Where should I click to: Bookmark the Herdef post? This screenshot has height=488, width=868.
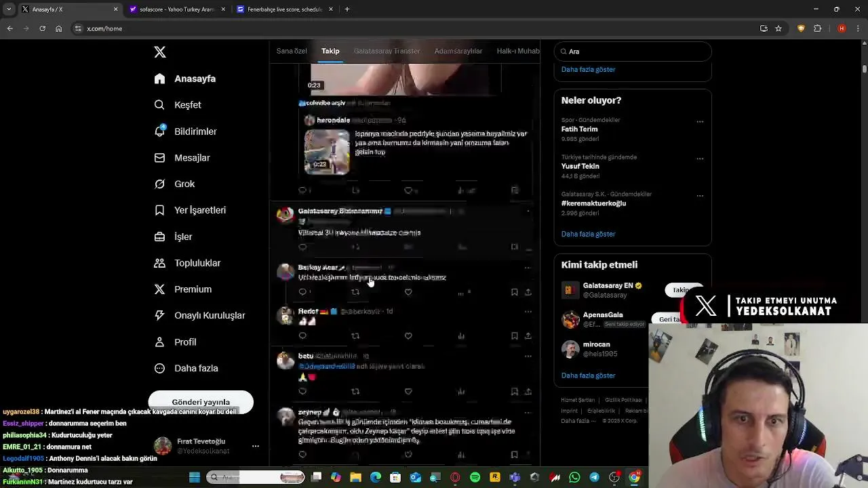(x=514, y=335)
